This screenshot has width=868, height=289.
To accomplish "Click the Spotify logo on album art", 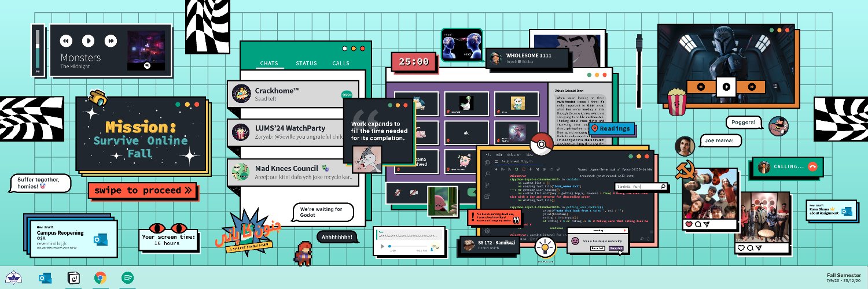I will [x=147, y=66].
